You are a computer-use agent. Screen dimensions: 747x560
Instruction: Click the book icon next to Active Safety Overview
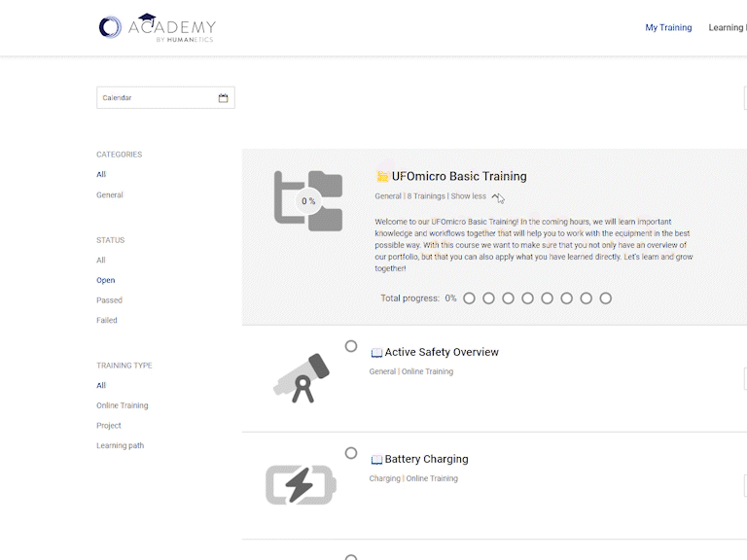pyautogui.click(x=376, y=352)
